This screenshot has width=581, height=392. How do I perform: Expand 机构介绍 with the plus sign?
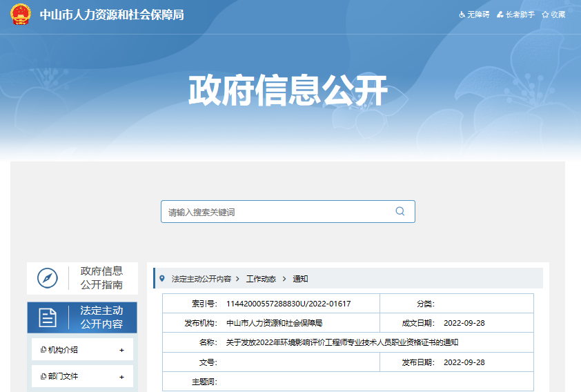pos(122,350)
